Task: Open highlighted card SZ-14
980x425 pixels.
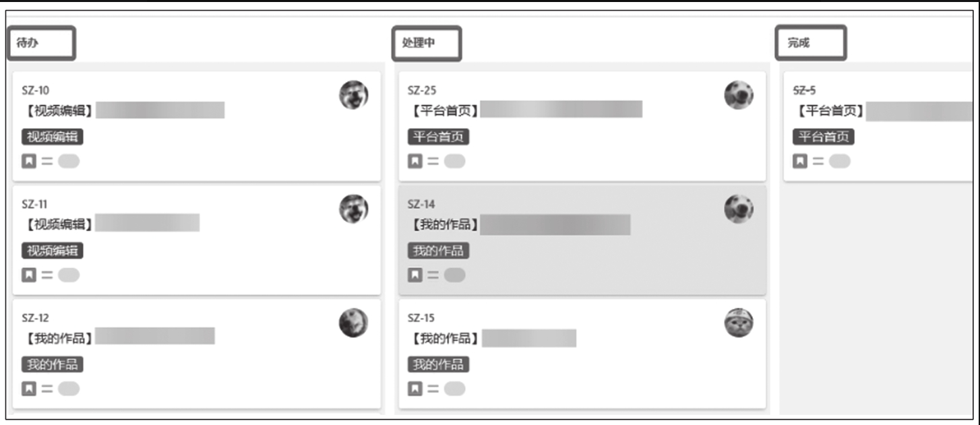Action: [x=582, y=240]
